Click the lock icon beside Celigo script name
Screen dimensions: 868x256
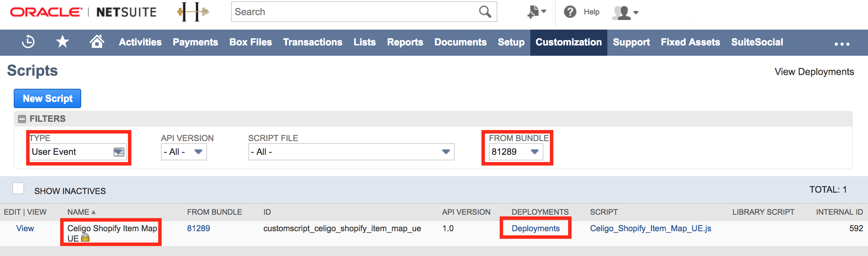click(85, 238)
